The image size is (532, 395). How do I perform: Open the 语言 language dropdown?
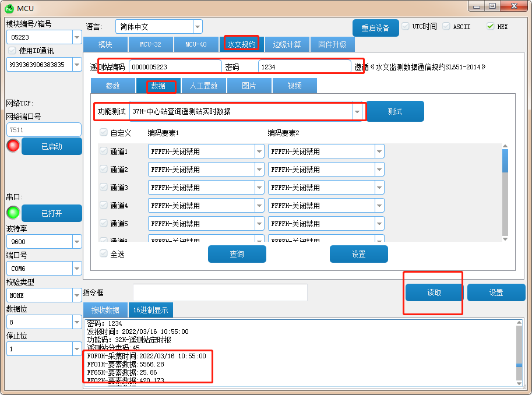(x=198, y=27)
